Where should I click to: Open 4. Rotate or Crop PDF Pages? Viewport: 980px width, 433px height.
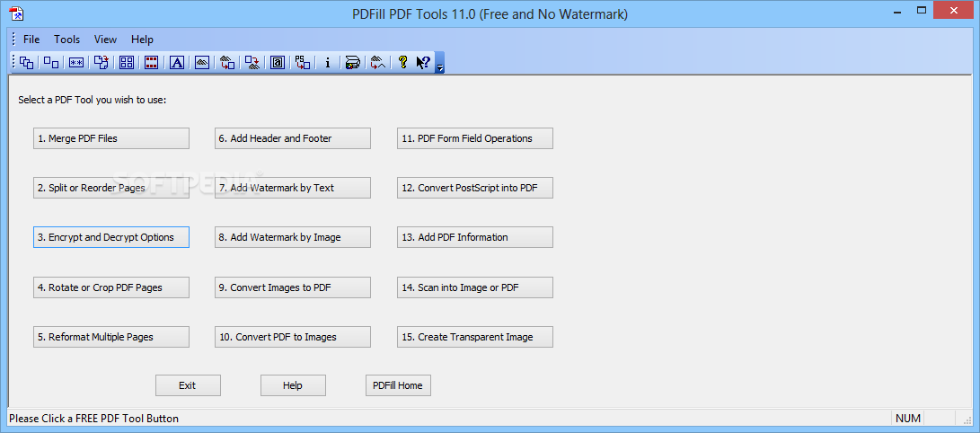tap(111, 287)
